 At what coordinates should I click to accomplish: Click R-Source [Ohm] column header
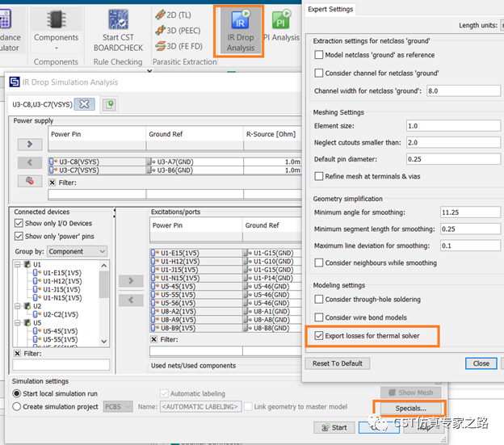272,134
